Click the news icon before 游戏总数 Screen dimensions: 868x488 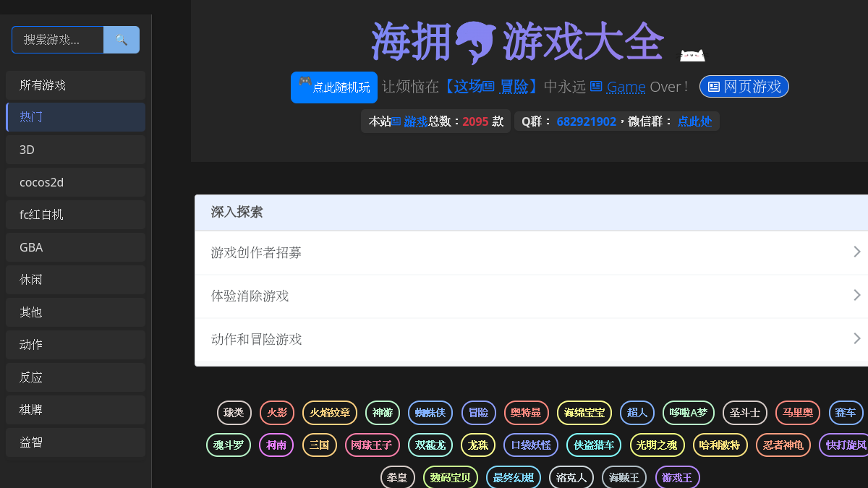396,121
